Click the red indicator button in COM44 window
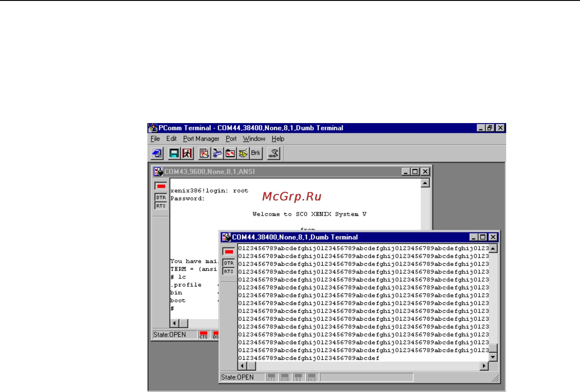 [229, 252]
